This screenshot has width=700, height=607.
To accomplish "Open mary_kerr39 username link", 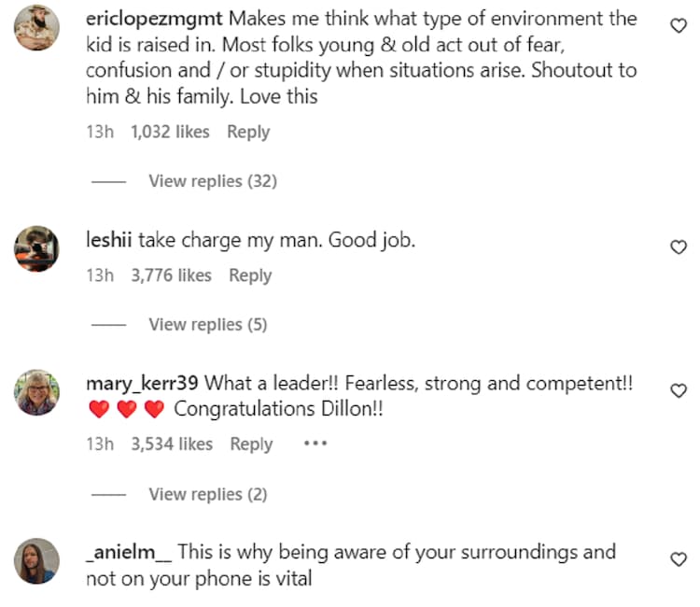I will (x=142, y=384).
